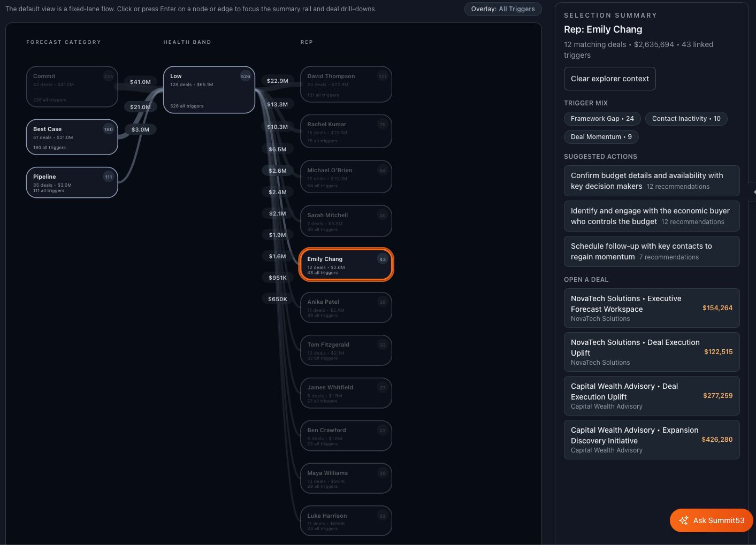Select the Best Case forecast node
Screen dimensions: 756x545
(x=72, y=137)
